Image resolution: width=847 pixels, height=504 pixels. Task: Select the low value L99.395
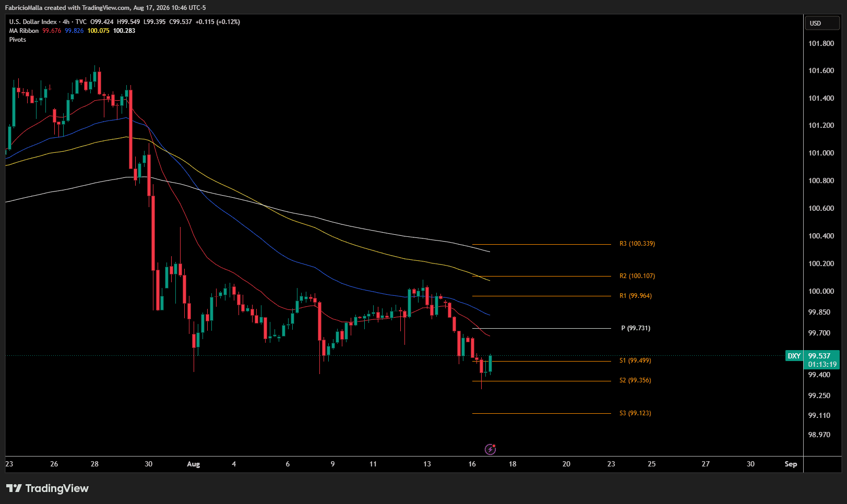(x=154, y=22)
